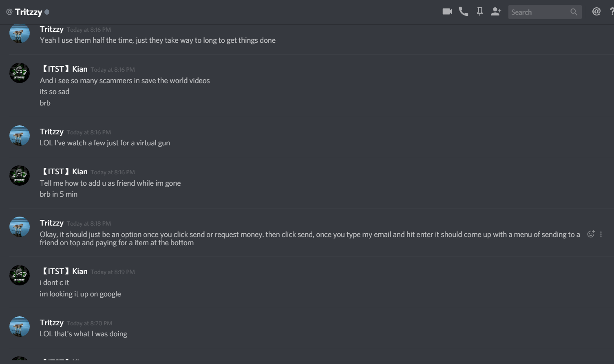Click Kian's avatar beside "And i see so many scammers"
The width and height of the screenshot is (614, 364).
[x=20, y=73]
